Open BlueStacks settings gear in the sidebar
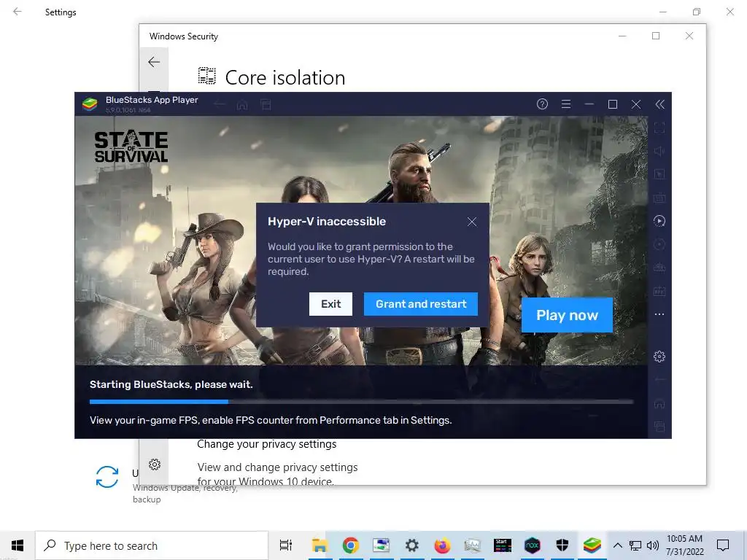 pos(659,356)
